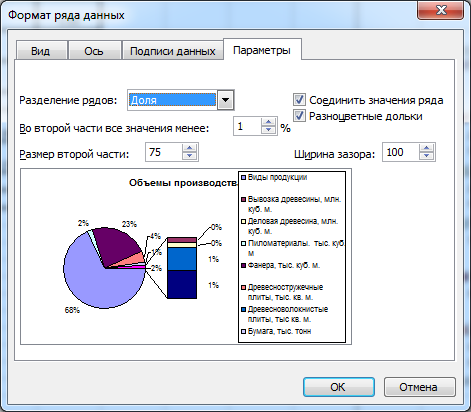Toggle Разноцветные дольки checkbox
Image resolution: width=471 pixels, height=412 pixels.
click(299, 116)
